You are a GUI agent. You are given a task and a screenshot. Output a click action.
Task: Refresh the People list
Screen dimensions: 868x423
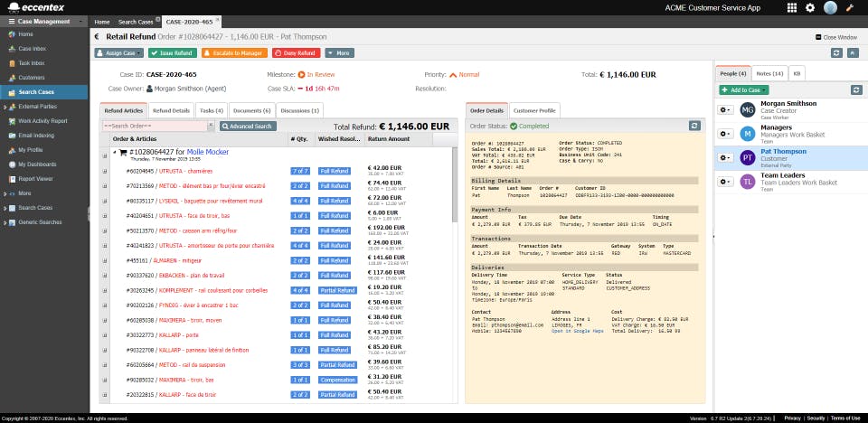pyautogui.click(x=856, y=89)
